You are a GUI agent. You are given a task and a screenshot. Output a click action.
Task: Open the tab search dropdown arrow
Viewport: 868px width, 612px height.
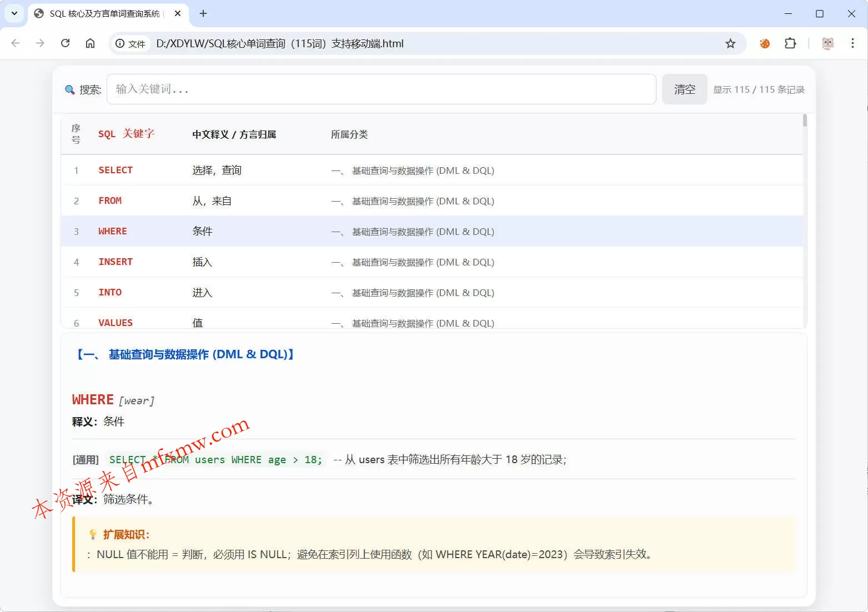click(14, 13)
